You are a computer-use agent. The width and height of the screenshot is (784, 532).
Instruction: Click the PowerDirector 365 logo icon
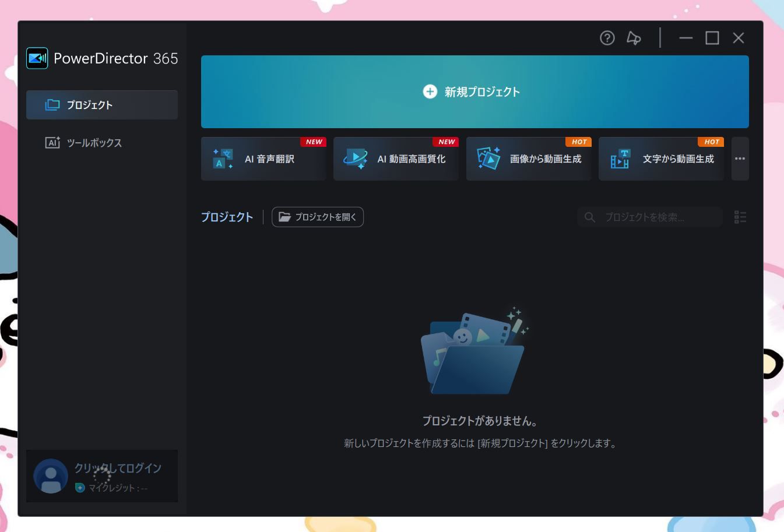coord(37,58)
